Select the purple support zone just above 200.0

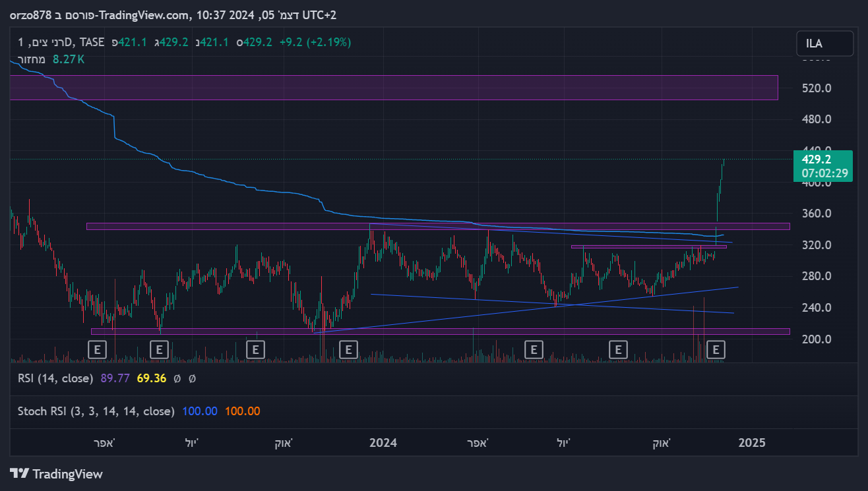tap(440, 331)
